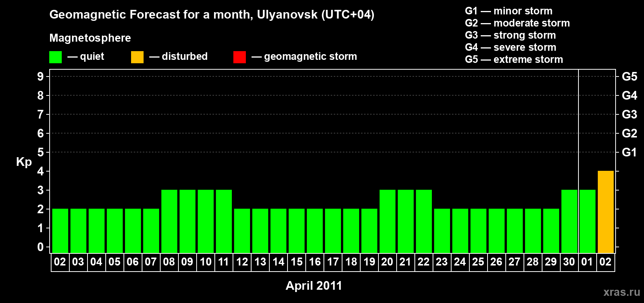The height and width of the screenshot is (303, 644).
Task: Click the '— quiet' legend label
Action: pyautogui.click(x=86, y=56)
